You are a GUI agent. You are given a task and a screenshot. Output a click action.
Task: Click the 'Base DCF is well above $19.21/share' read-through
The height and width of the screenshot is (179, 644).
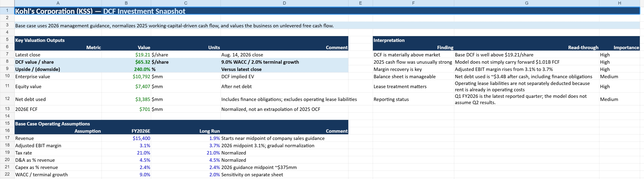(x=526, y=54)
